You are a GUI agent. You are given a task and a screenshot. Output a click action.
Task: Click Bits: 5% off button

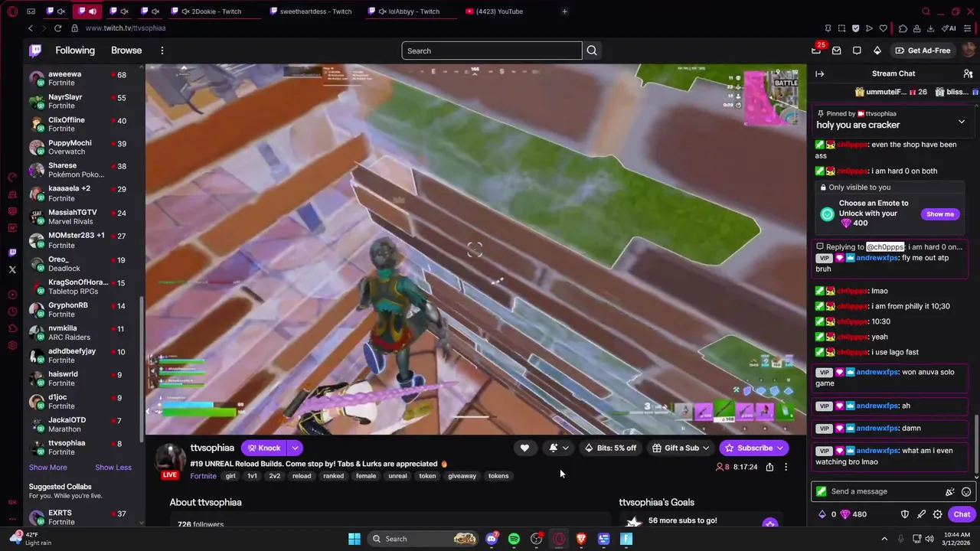(611, 448)
